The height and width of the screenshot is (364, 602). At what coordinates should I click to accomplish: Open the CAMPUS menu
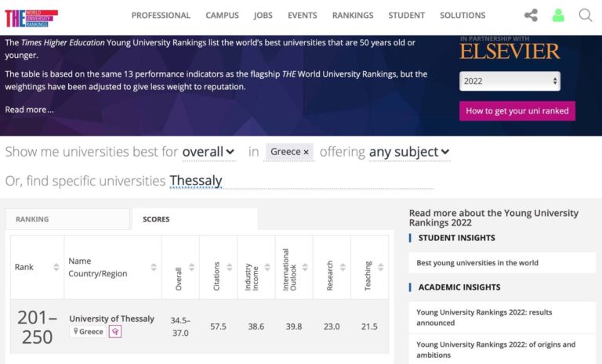tap(222, 16)
